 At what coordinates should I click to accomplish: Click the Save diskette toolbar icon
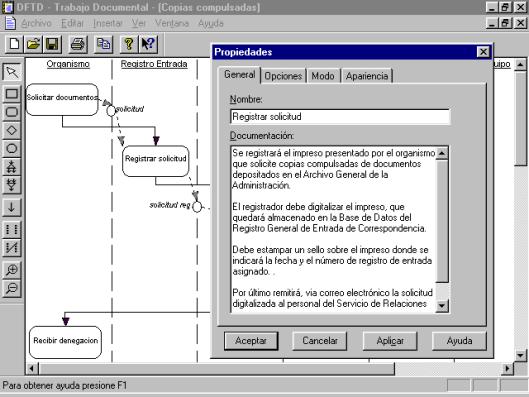(52, 44)
